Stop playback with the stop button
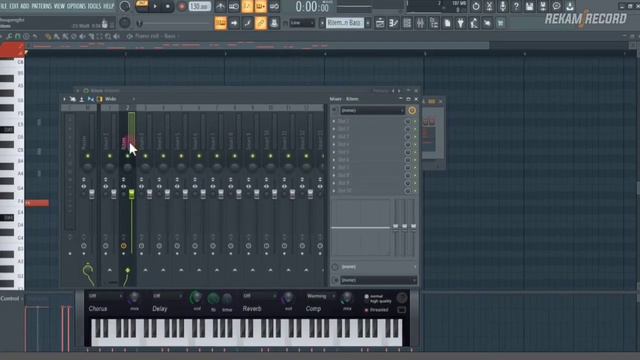640x360 pixels. point(168,6)
